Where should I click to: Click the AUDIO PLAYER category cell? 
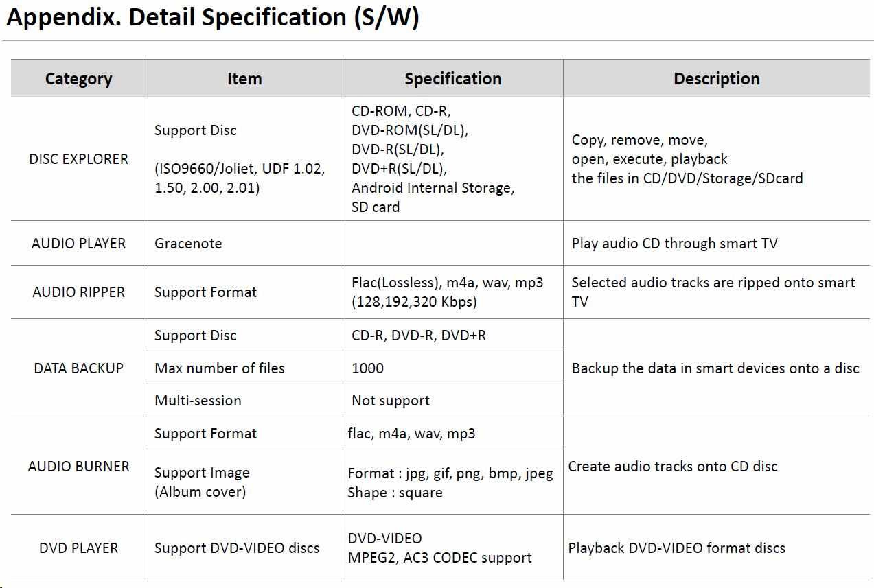(78, 244)
